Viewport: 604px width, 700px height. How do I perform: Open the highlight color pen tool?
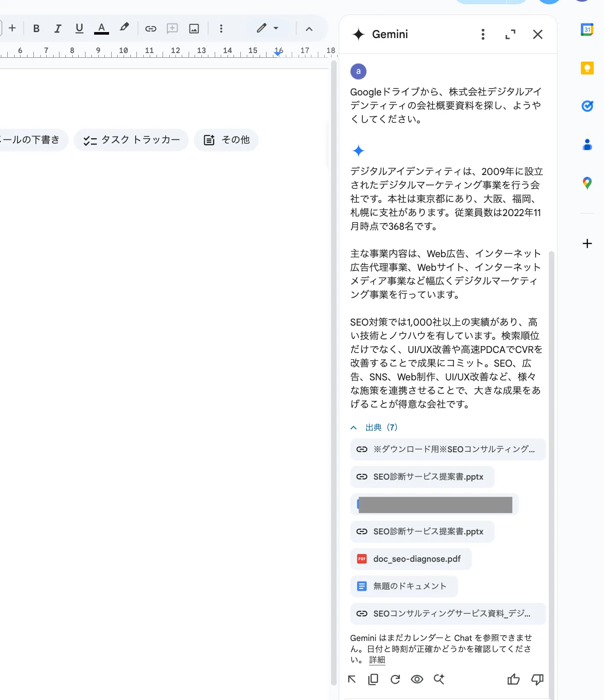[x=124, y=28]
